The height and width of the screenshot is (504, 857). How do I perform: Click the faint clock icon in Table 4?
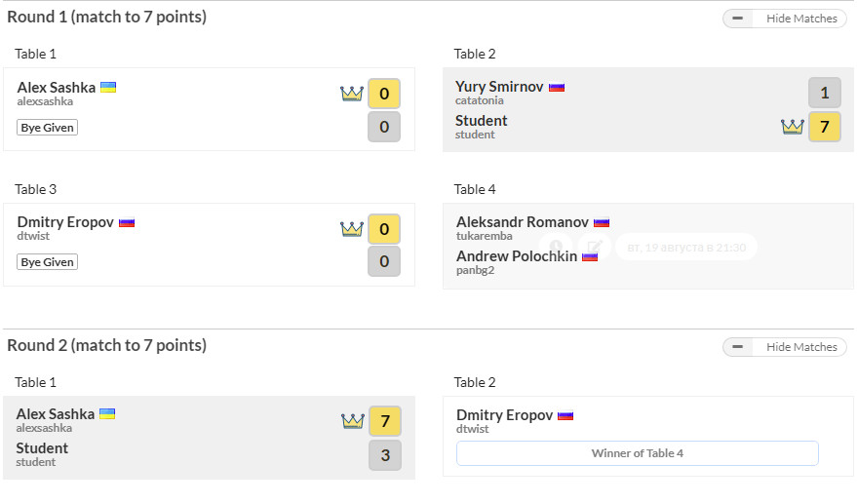[556, 247]
